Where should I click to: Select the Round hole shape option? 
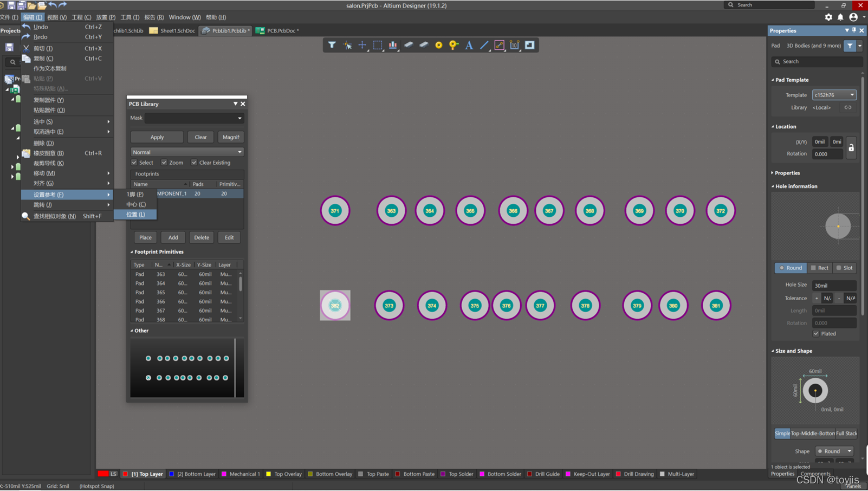pos(791,268)
